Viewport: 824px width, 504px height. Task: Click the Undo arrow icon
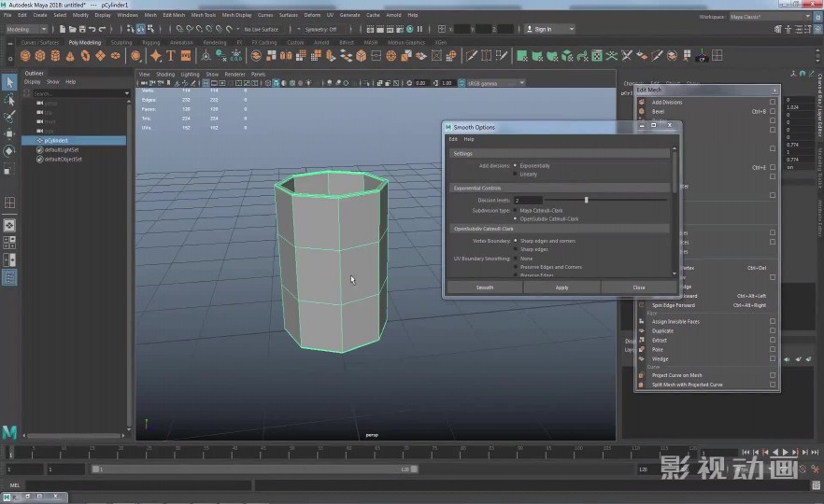coord(92,29)
